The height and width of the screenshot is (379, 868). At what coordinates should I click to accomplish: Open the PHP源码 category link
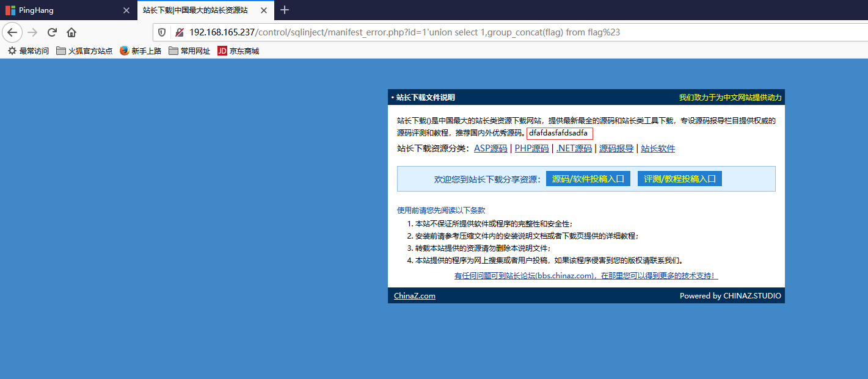point(531,148)
